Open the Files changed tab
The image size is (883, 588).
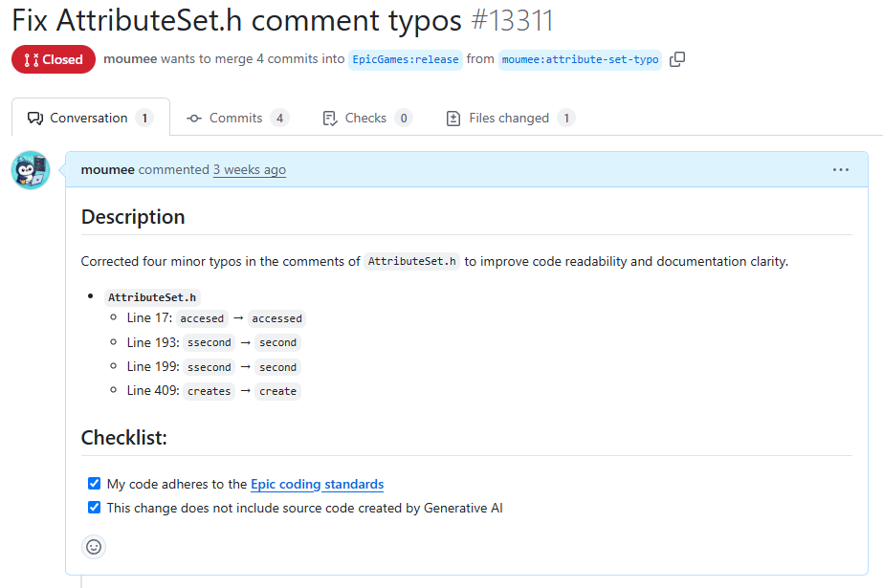point(510,119)
